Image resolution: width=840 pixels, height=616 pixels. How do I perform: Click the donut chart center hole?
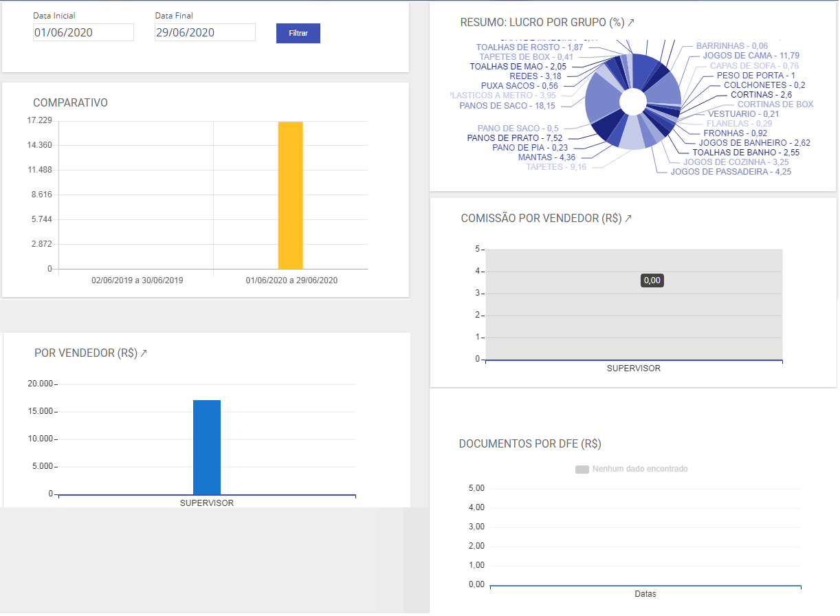click(632, 102)
